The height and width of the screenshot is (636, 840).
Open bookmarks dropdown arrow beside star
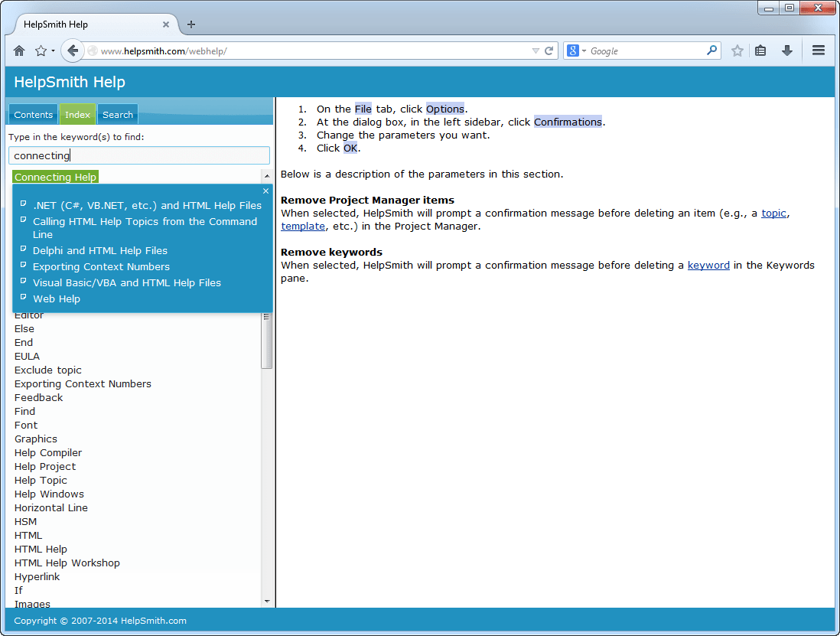click(x=53, y=51)
